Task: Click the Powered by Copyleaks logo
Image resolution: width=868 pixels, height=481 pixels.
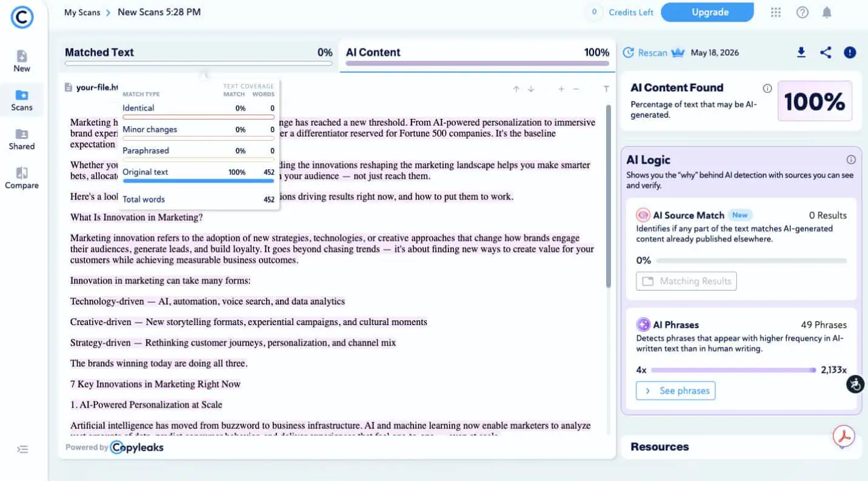Action: tap(136, 448)
